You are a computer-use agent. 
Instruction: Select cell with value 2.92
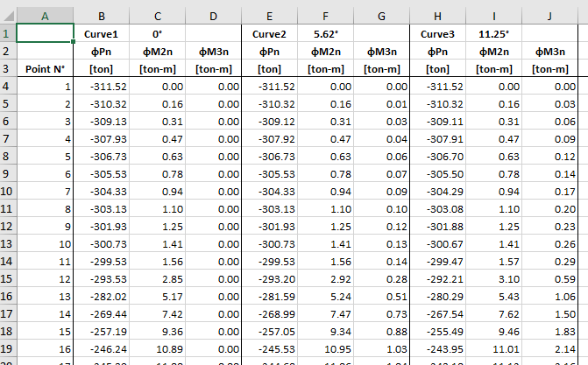[325, 279]
